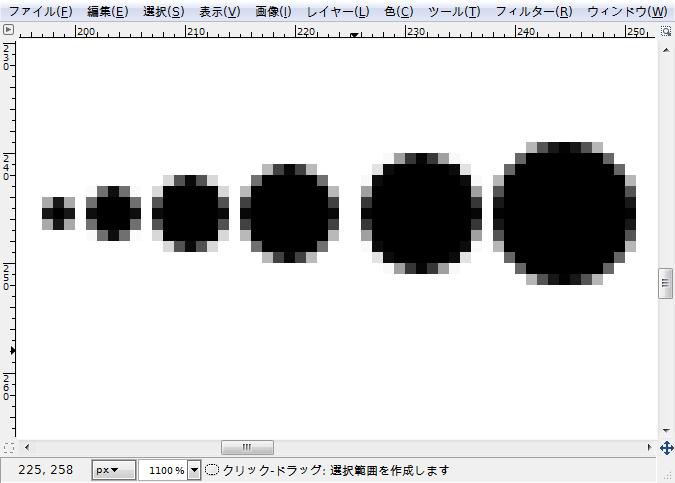Click the image menu arrow button at ruler corner
This screenshot has width=675, height=483.
tap(8, 30)
